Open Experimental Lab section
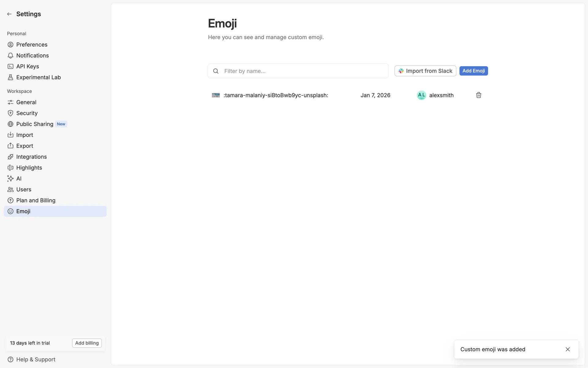The image size is (588, 368). (38, 77)
